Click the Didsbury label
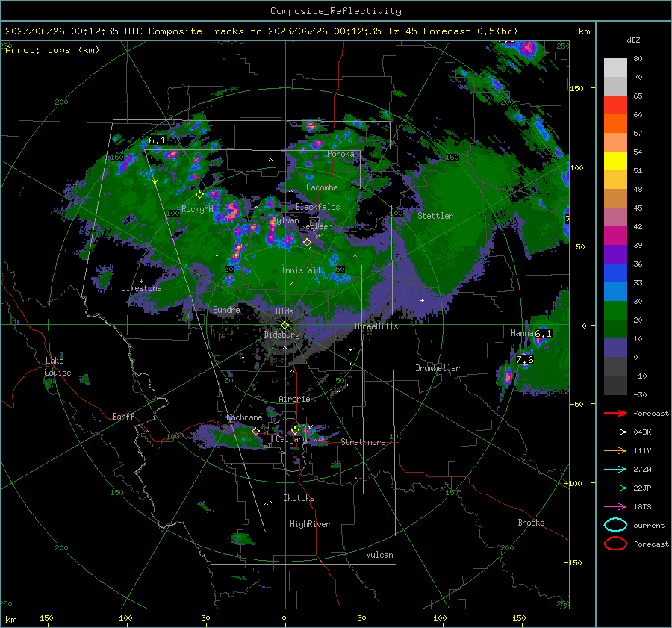Screen dimensions: 672x628 pos(281,335)
